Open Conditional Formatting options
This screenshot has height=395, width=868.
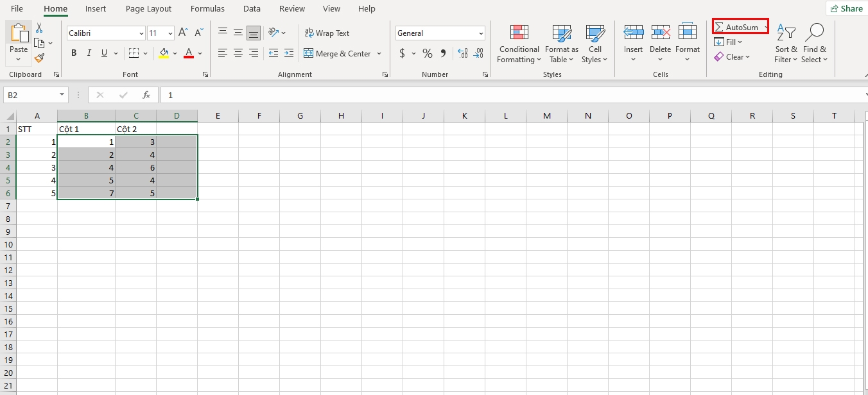coord(518,44)
